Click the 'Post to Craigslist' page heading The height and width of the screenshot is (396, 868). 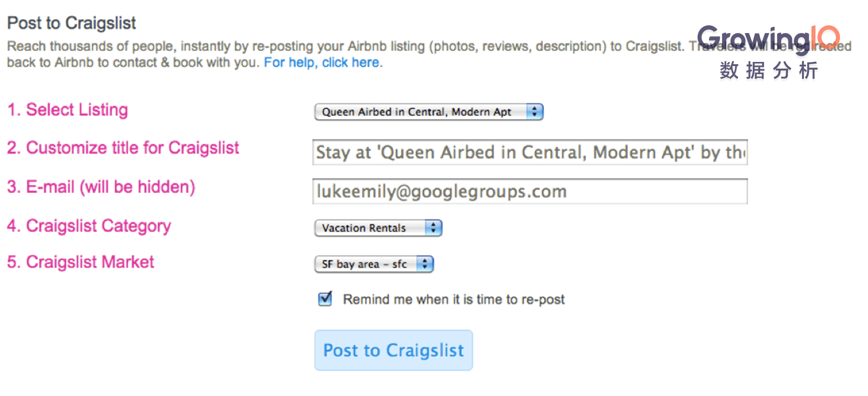coord(71,23)
